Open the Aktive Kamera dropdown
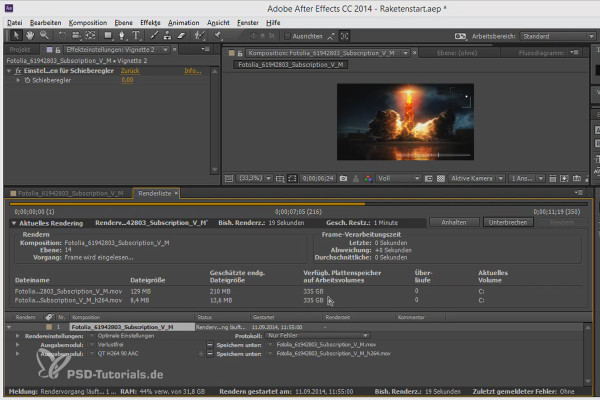This screenshot has height=400, width=600. click(476, 178)
